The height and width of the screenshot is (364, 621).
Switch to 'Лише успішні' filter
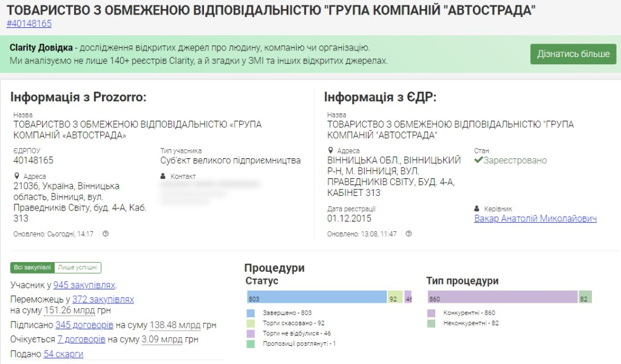point(78,268)
